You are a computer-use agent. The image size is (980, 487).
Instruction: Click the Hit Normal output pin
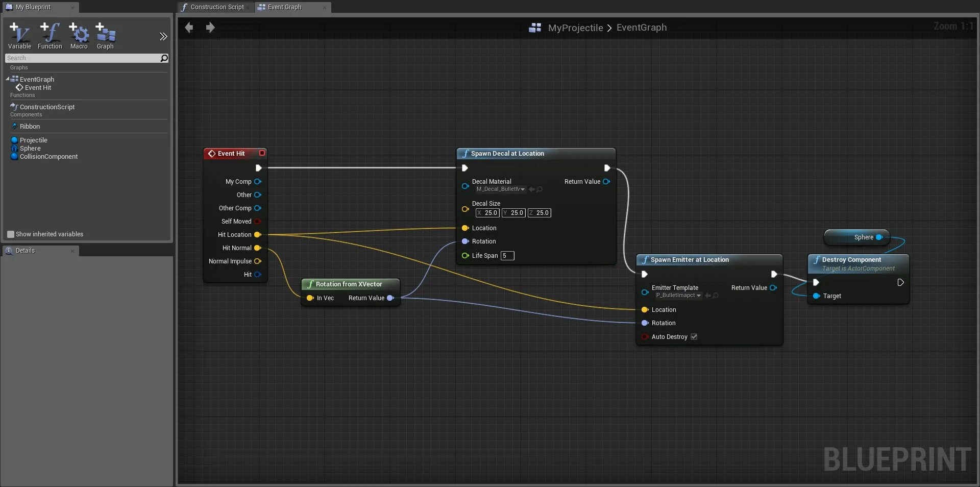point(258,248)
